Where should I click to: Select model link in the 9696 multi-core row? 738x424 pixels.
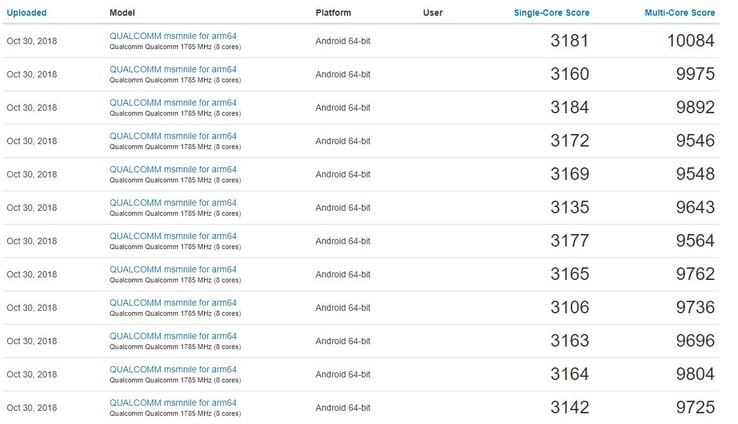173,336
